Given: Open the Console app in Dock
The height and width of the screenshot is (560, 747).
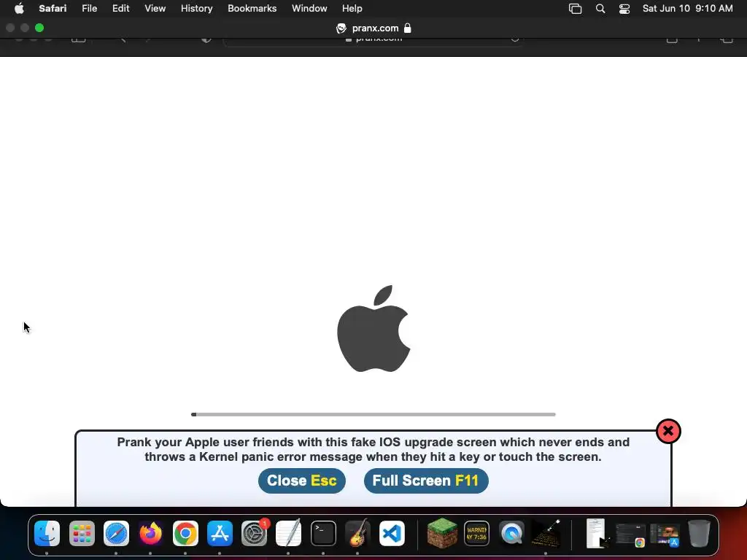Looking at the screenshot, I should pyautogui.click(x=476, y=533).
